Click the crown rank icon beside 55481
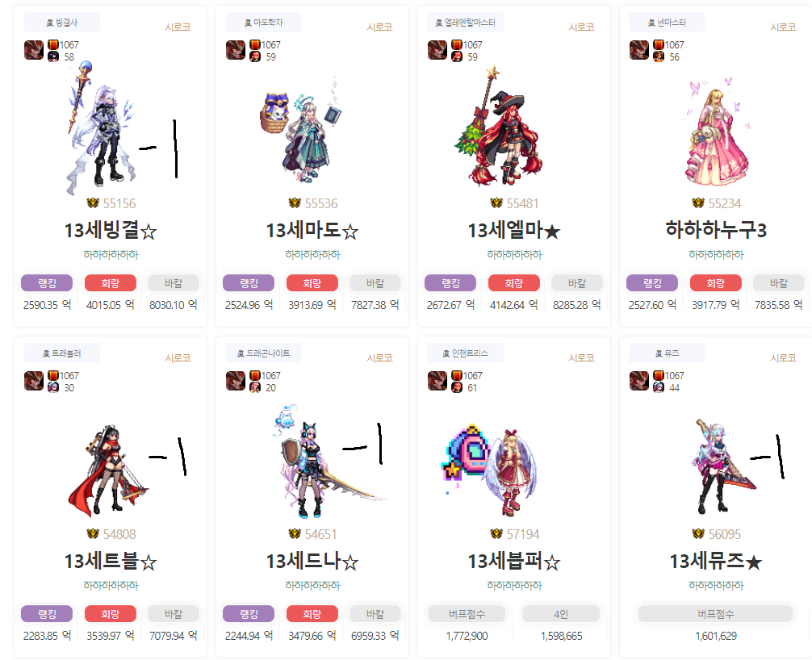Image resolution: width=812 pixels, height=660 pixels. coord(496,203)
